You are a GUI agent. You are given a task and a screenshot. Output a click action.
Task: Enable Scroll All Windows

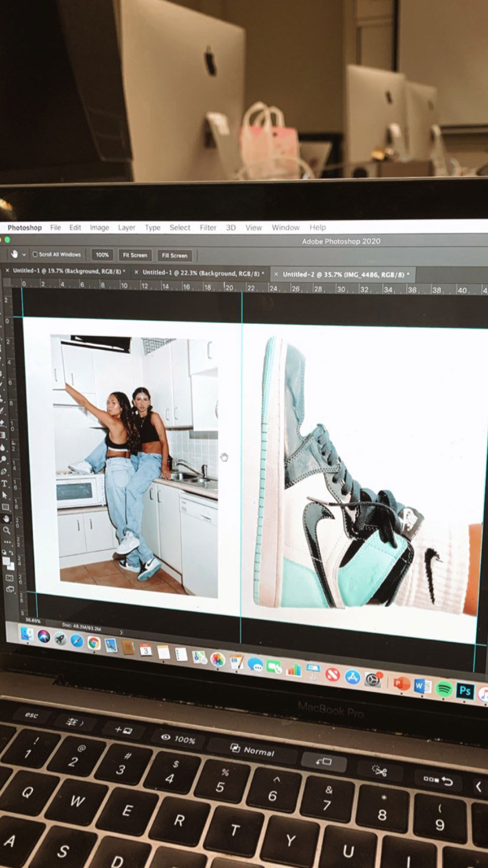pyautogui.click(x=34, y=254)
